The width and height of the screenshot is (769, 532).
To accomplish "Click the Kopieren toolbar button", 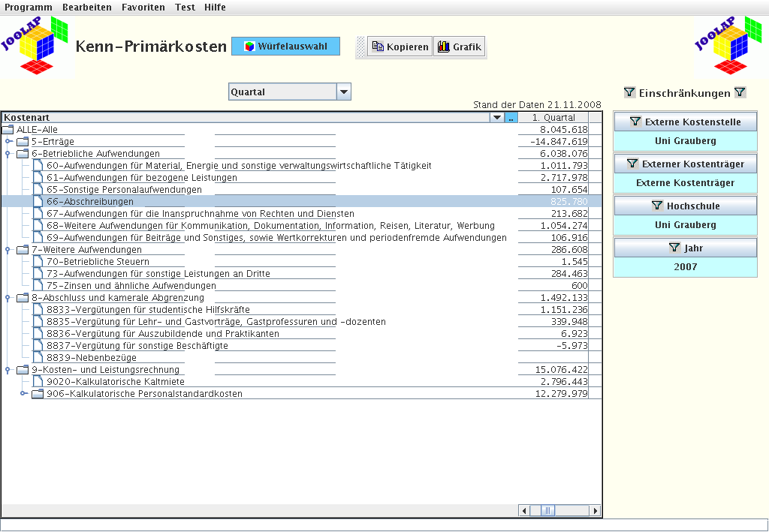I will (x=400, y=47).
